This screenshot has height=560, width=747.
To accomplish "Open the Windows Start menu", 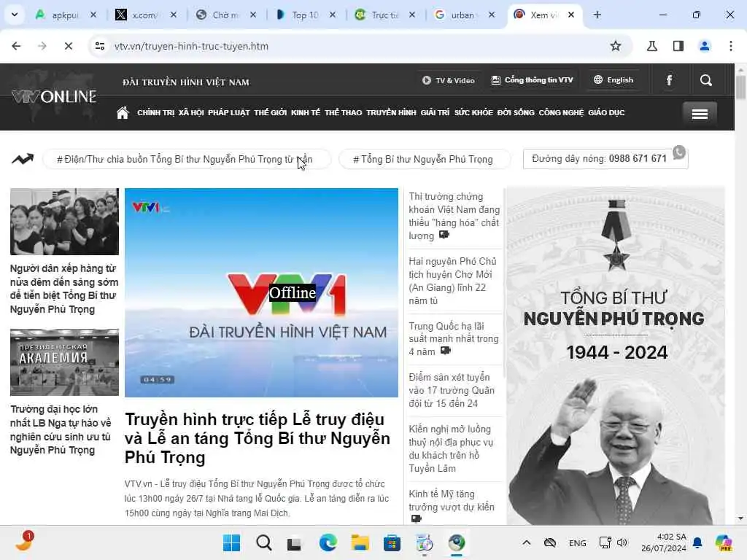I will [x=231, y=542].
